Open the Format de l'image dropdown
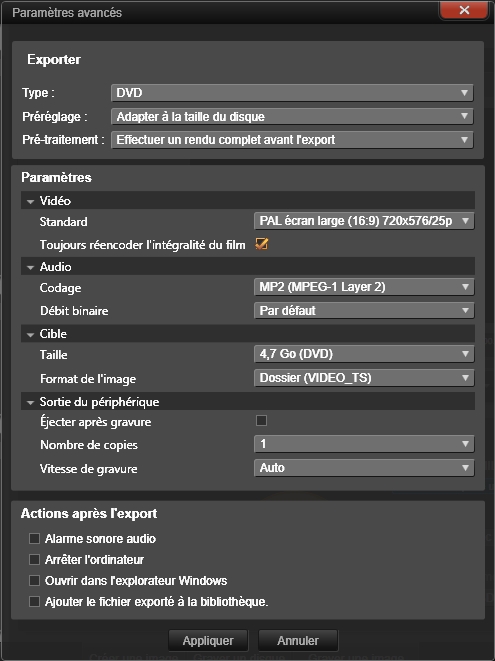This screenshot has width=495, height=661. [364, 378]
